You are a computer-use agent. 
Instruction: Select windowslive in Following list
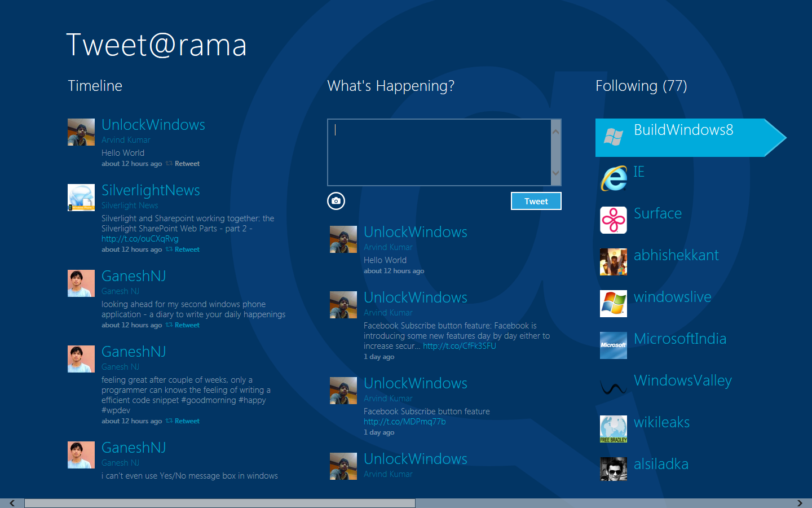[x=673, y=297]
